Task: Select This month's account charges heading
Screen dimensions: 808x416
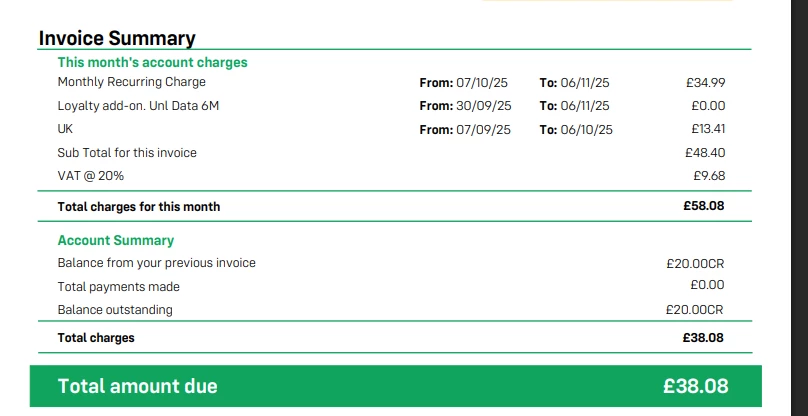Action: tap(152, 62)
